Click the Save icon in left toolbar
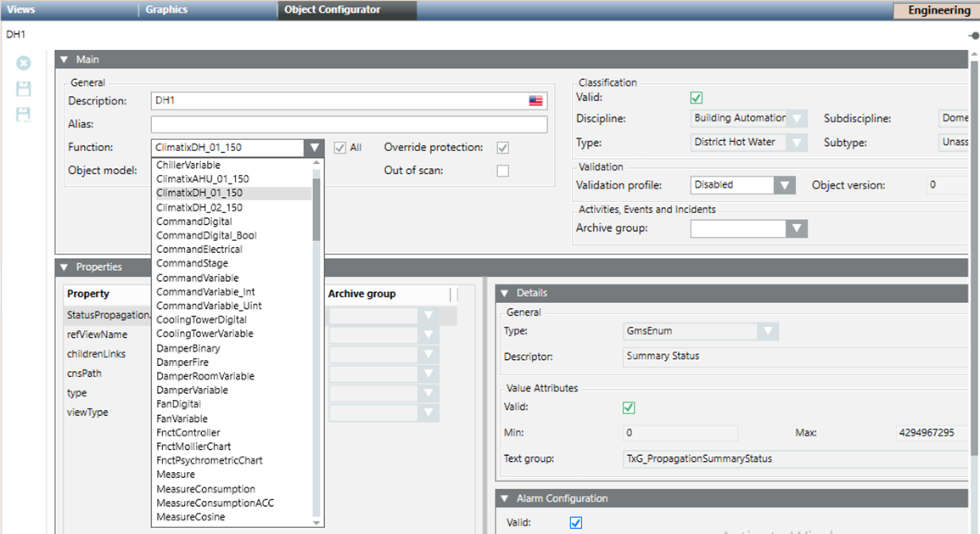The image size is (980, 534). click(x=24, y=89)
